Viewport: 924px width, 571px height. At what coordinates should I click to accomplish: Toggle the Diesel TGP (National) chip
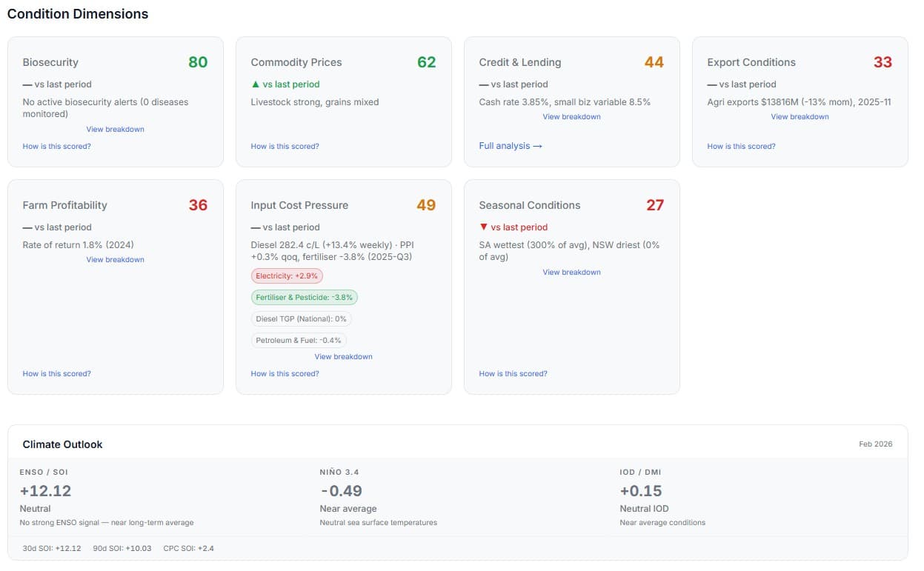(301, 318)
